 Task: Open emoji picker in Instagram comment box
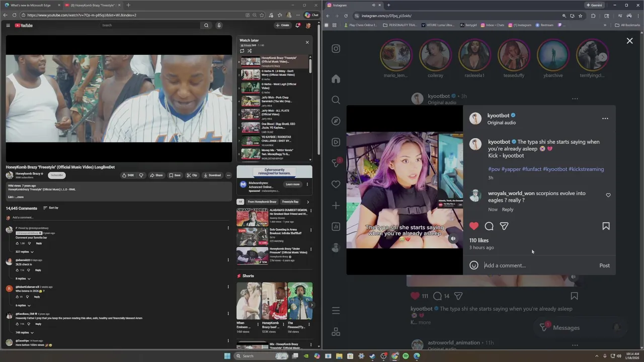pyautogui.click(x=474, y=265)
